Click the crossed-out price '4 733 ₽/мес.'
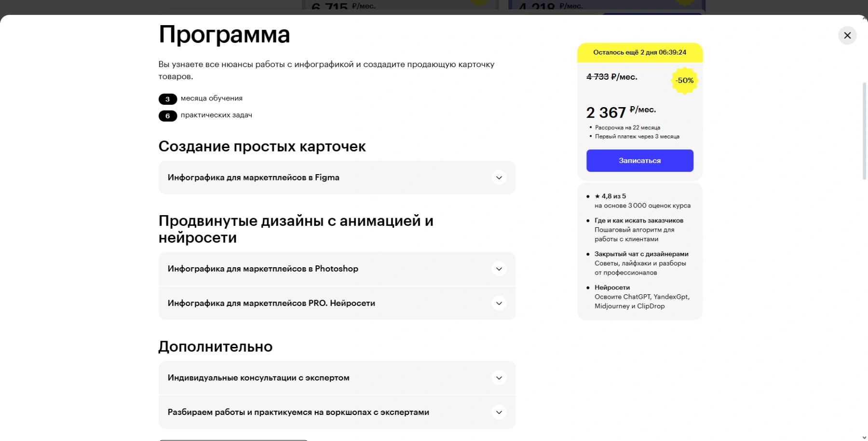 (x=612, y=76)
